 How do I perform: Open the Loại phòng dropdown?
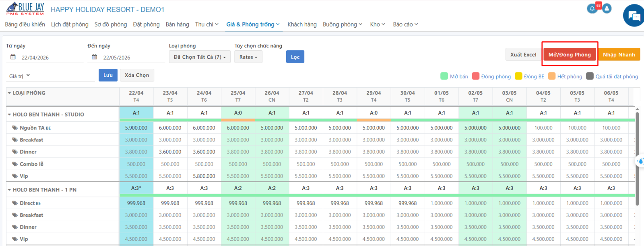pos(200,57)
